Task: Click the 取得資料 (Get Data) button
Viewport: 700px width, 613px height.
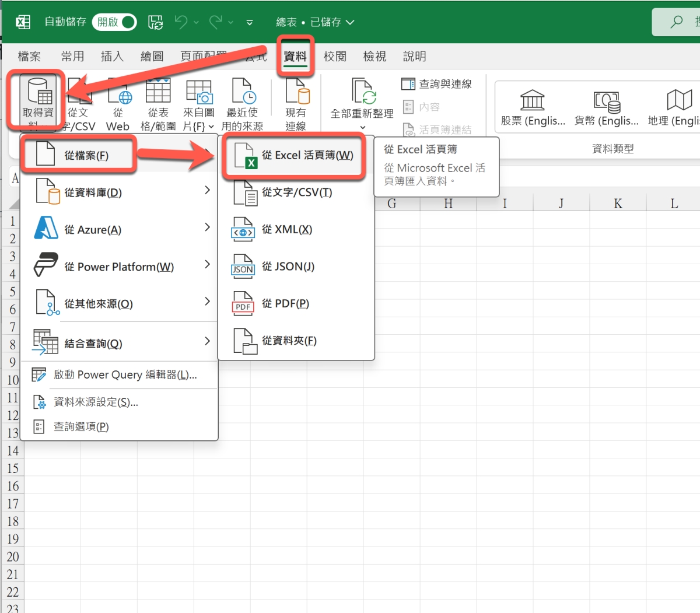Action: tap(37, 101)
